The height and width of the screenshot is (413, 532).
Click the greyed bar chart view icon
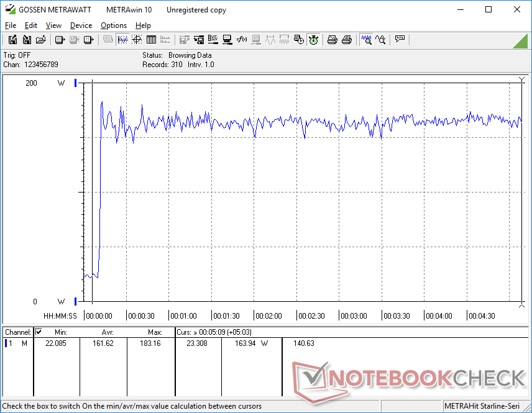[x=165, y=40]
